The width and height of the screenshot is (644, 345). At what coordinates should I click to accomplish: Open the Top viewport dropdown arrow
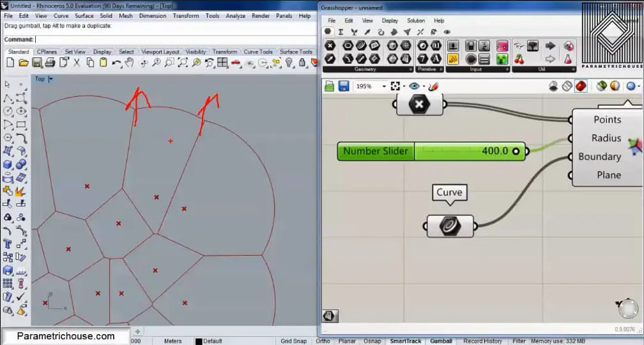coord(50,79)
